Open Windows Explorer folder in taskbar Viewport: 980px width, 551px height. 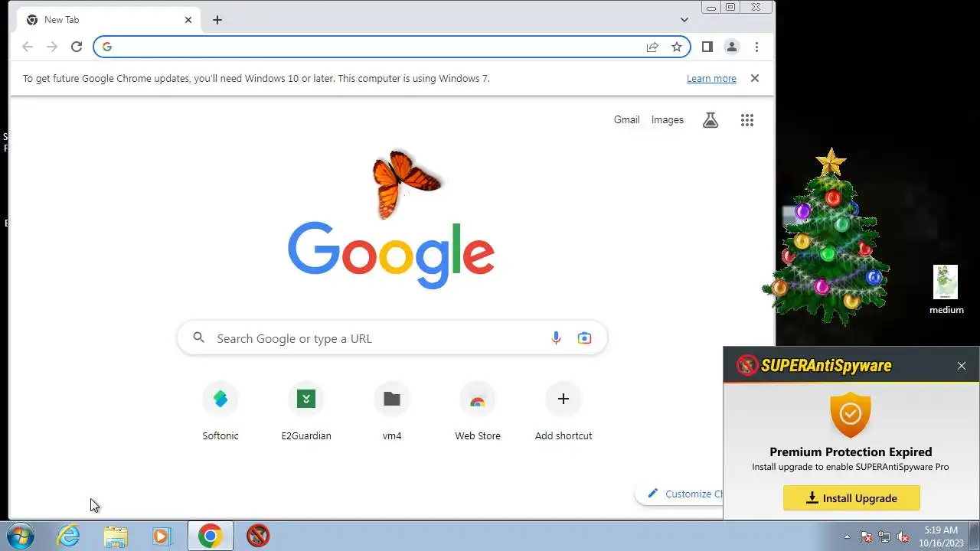pyautogui.click(x=116, y=536)
